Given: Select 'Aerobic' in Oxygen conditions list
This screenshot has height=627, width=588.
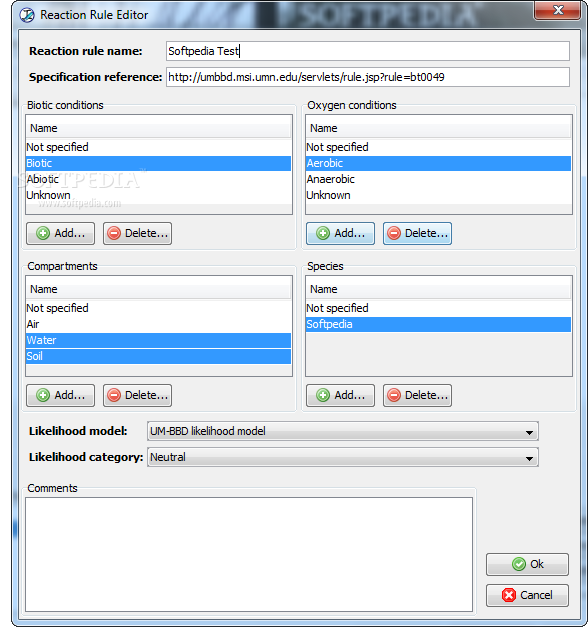Looking at the screenshot, I should [438, 163].
